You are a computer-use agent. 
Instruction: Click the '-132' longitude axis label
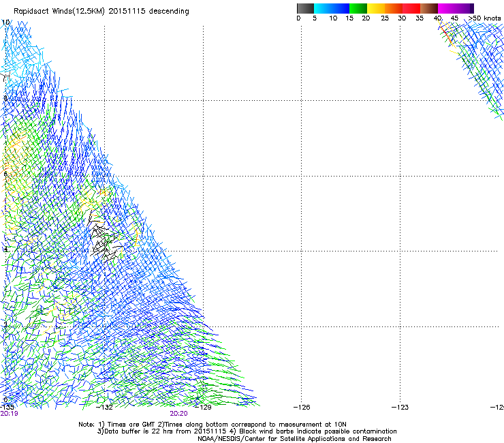click(104, 408)
